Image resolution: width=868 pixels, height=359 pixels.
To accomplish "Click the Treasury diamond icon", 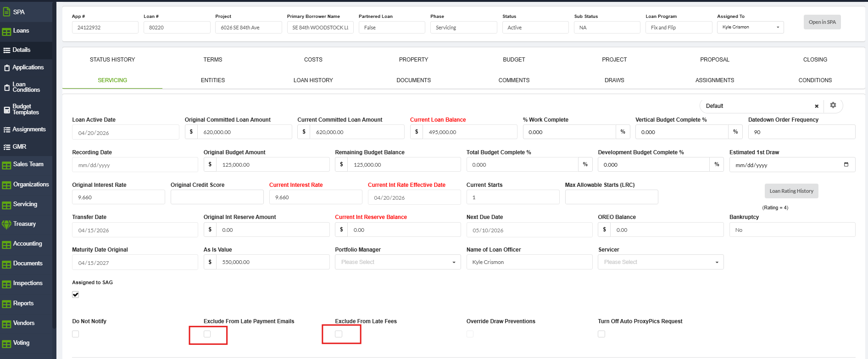I will (x=6, y=224).
